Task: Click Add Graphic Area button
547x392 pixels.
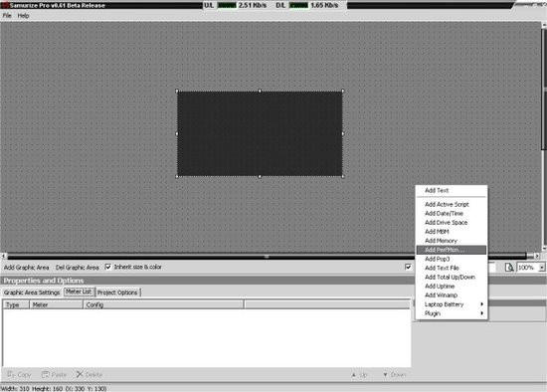Action: (x=26, y=268)
